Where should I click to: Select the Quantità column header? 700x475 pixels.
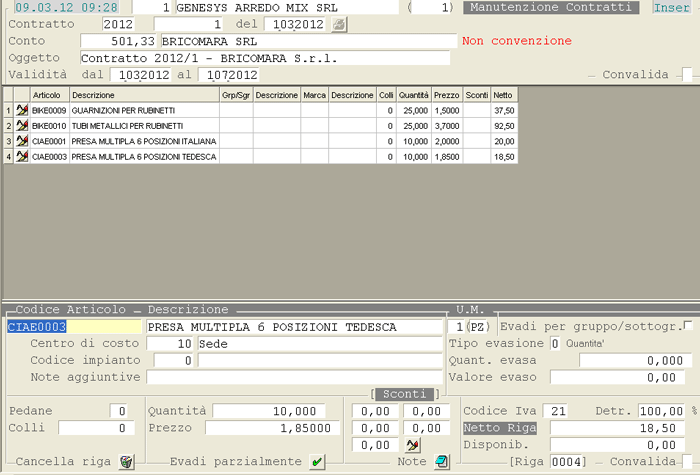pos(413,95)
